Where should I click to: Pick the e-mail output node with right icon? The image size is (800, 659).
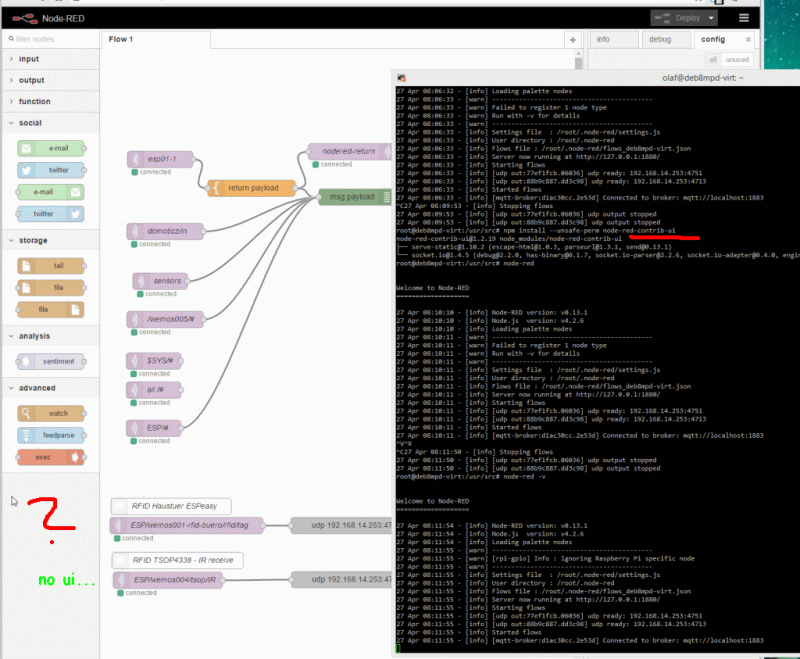point(51,192)
